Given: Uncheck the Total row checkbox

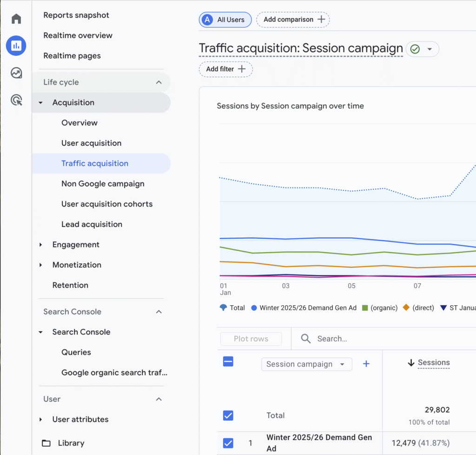Looking at the screenshot, I should click(228, 415).
